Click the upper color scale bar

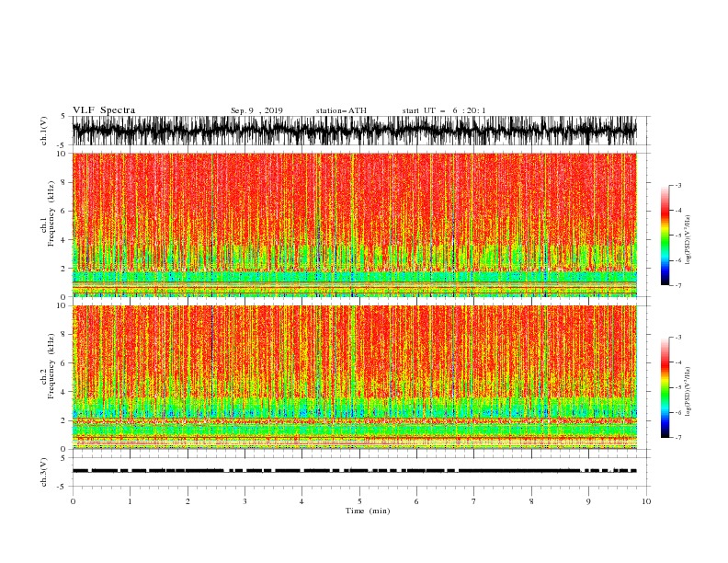665,236
